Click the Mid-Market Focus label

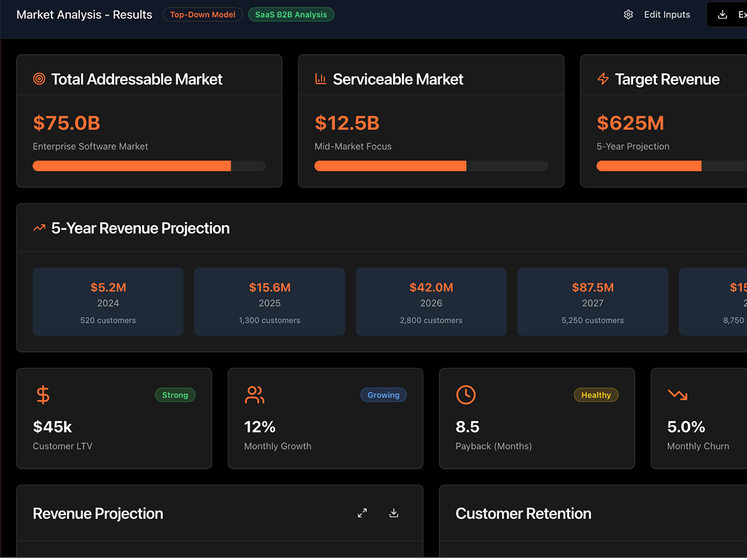353,147
